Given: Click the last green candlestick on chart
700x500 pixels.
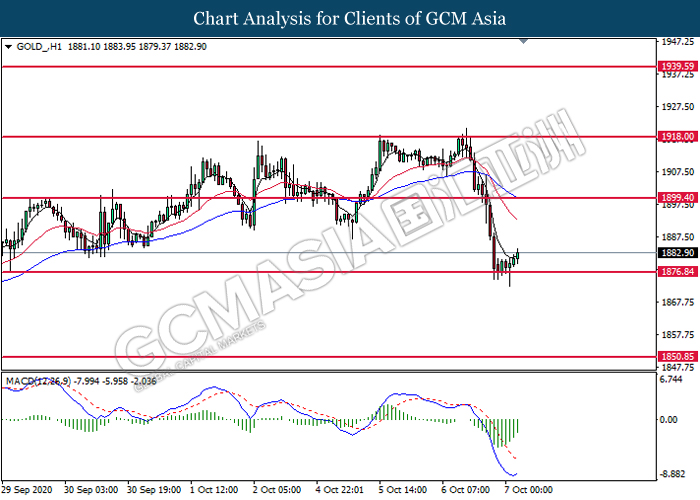Looking at the screenshot, I should [518, 255].
